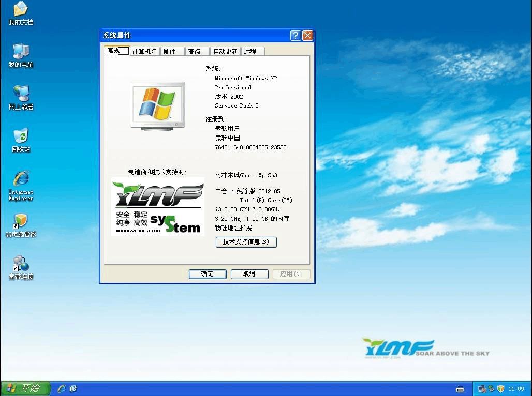Click the text 雨林木风Ghost Xp Sp3
Viewport: 532px width, 396px height.
tap(246, 175)
